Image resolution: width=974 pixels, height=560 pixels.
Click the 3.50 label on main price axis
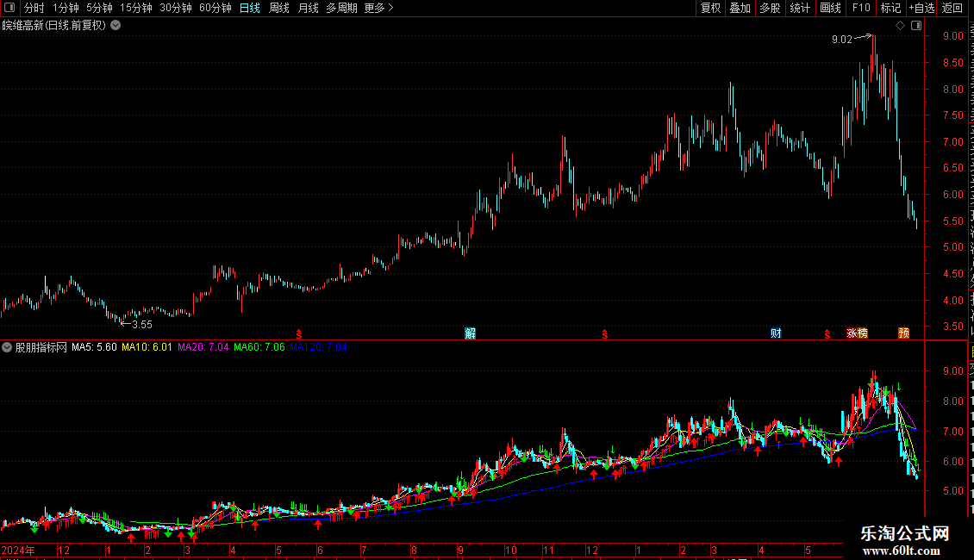pyautogui.click(x=952, y=327)
